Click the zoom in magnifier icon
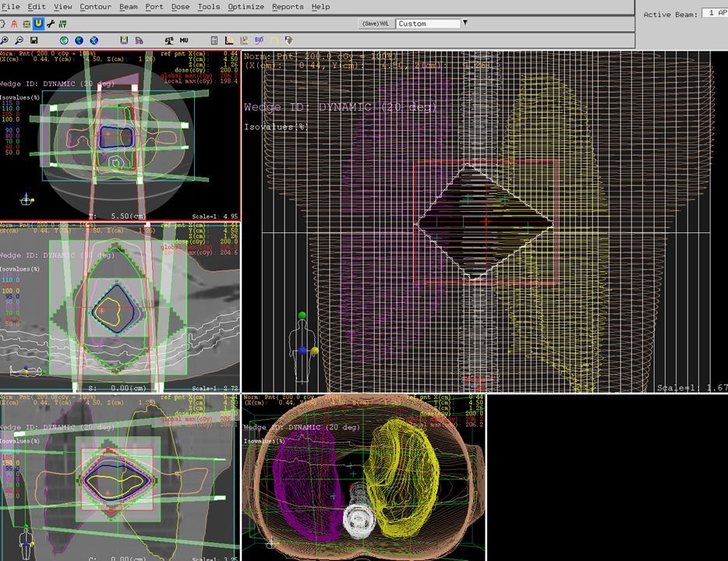The width and height of the screenshot is (728, 561). [x=5, y=40]
